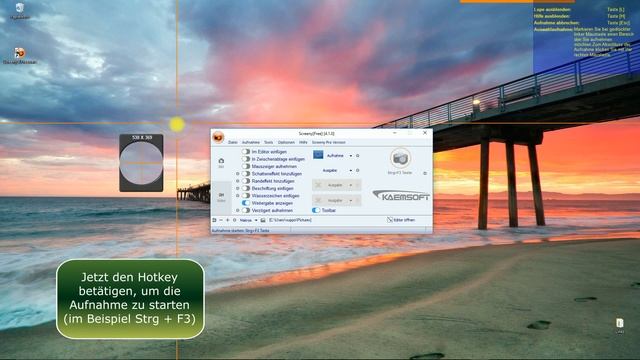Expand the active Ausgabe dropdown arrow
Screen dimensions: 640x360
[x=351, y=170]
